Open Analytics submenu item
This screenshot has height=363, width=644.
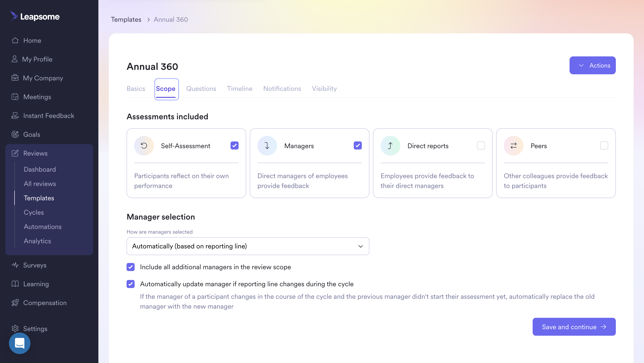tap(37, 241)
